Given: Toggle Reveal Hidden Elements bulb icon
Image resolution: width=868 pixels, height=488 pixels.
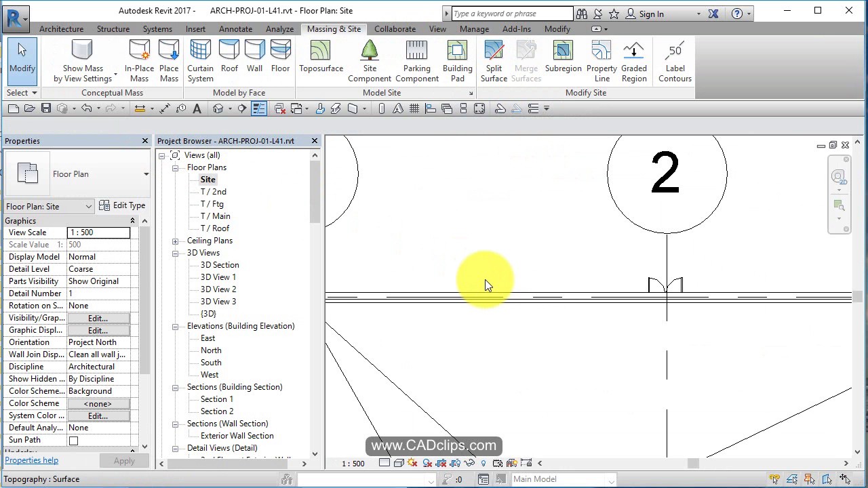Looking at the screenshot, I should 483,463.
